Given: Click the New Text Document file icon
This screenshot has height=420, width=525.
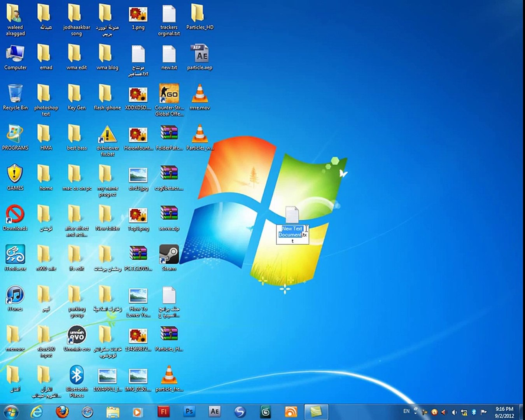Looking at the screenshot, I should click(292, 214).
